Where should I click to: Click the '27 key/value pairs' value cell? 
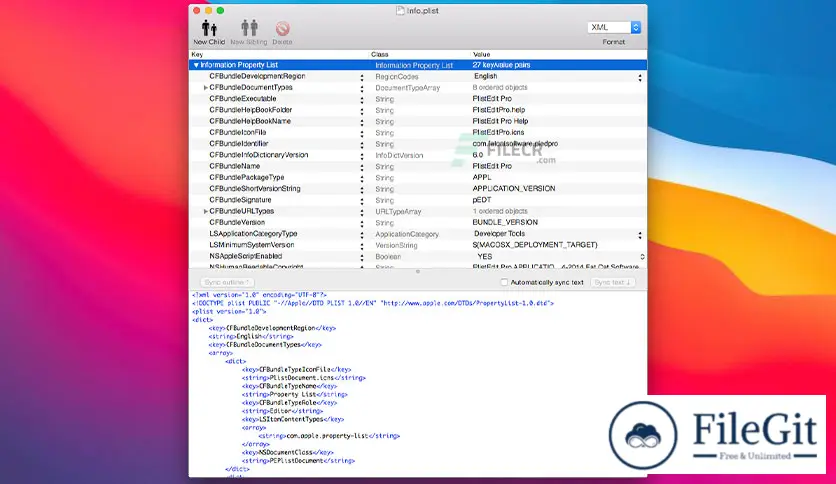pyautogui.click(x=501, y=65)
